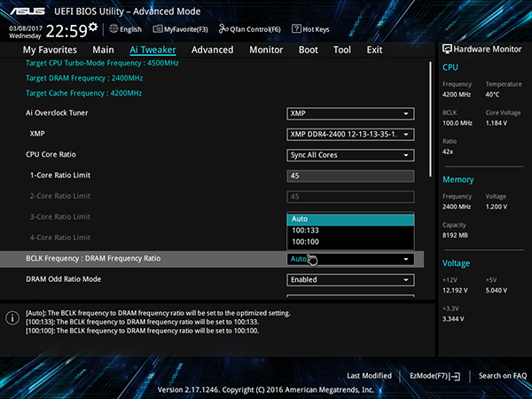
Task: Click the Ai Overclock Tuner label
Action: click(x=57, y=113)
